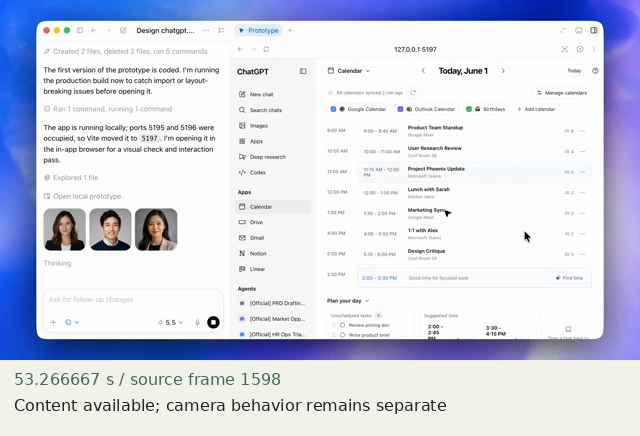Open the third portrait thumbnail with beige blazer
Image resolution: width=640 pixels, height=436 pixels.
[x=156, y=229]
